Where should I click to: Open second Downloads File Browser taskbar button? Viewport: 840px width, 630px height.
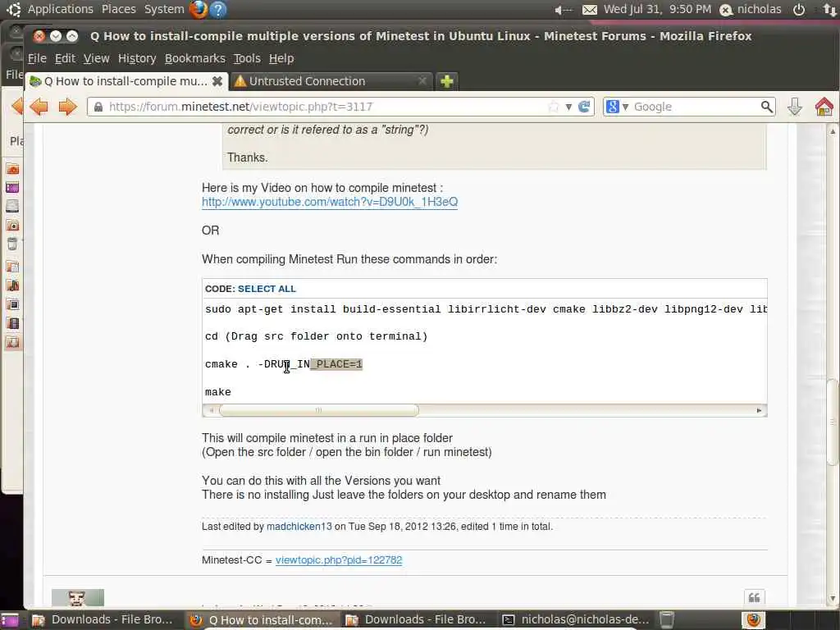pos(416,620)
